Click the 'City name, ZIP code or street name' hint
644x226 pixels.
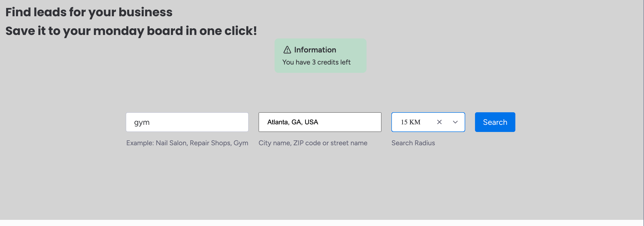(x=313, y=143)
